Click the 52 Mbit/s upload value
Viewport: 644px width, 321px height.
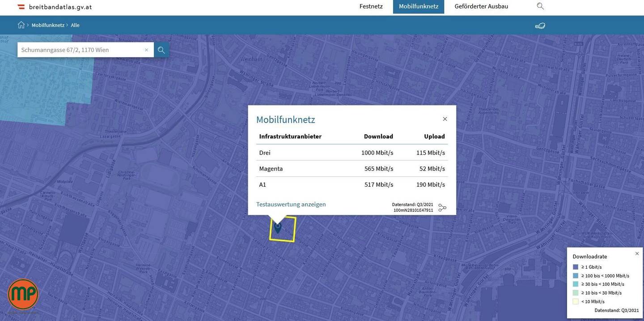pos(432,169)
